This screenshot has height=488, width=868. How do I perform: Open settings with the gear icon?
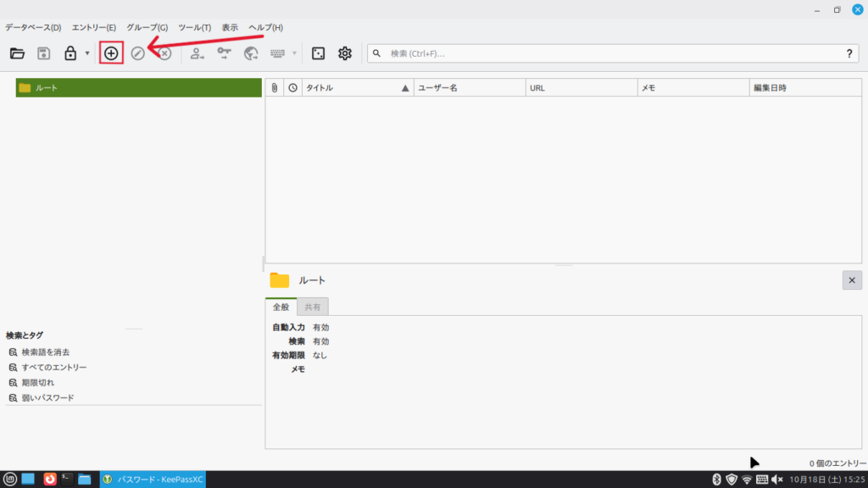345,53
